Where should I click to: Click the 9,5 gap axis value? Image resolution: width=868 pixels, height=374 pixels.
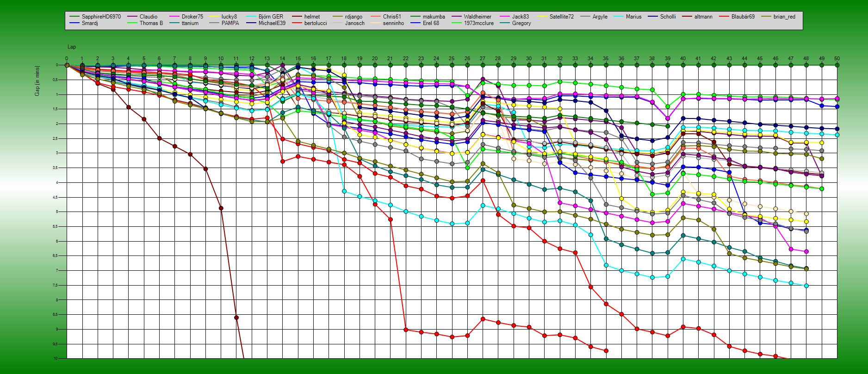(x=55, y=343)
